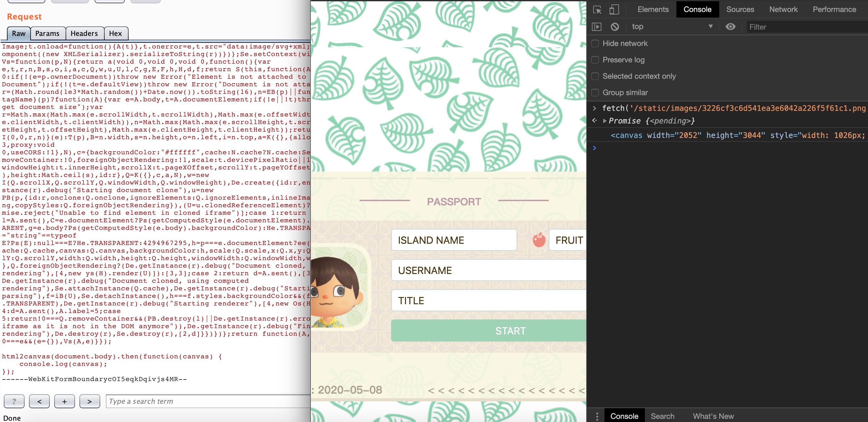Screen dimensions: 868x422
Task: Click the console.log(canvas) line in request
Action: tap(63, 364)
